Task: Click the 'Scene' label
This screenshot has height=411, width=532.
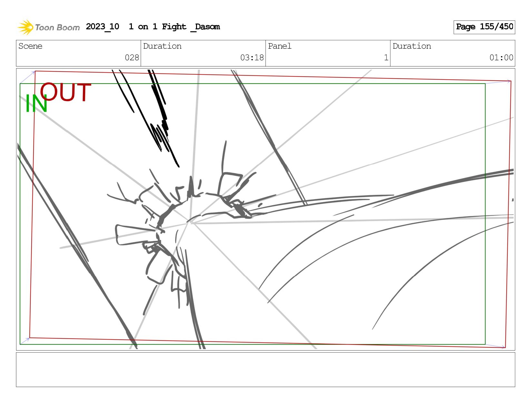Action: click(30, 46)
